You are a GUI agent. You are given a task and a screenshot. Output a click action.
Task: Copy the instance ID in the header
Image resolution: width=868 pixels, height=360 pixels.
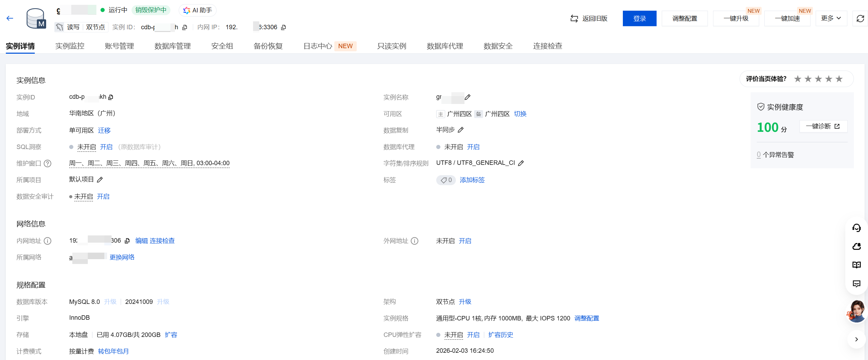click(185, 28)
